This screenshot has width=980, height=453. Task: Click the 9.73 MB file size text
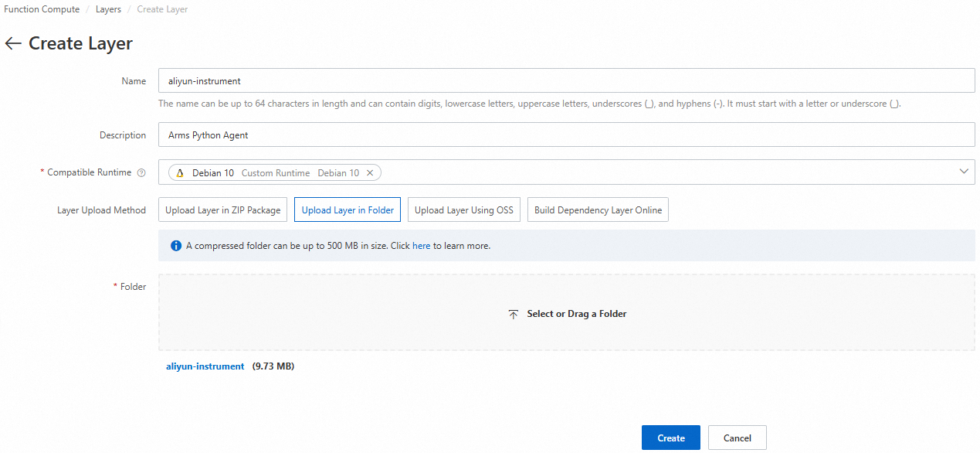tap(273, 366)
